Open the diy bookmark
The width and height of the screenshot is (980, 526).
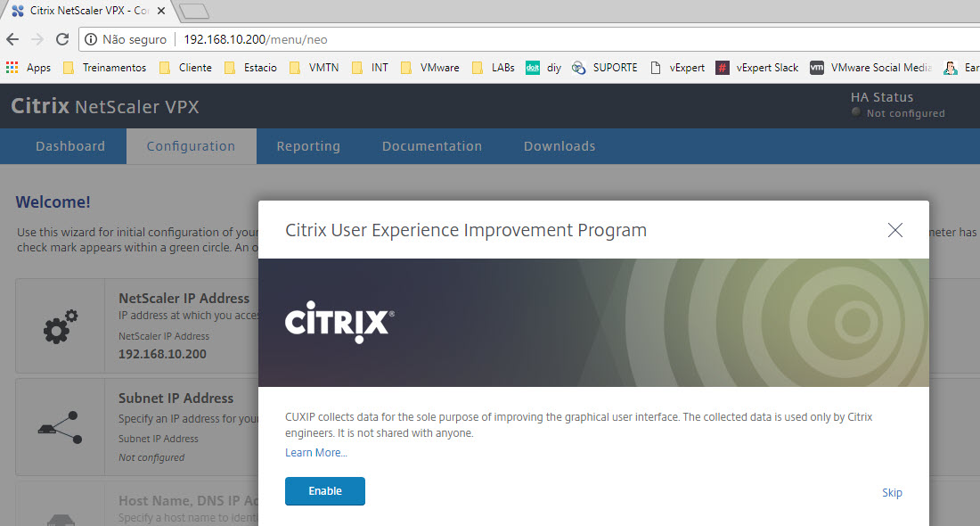(543, 68)
